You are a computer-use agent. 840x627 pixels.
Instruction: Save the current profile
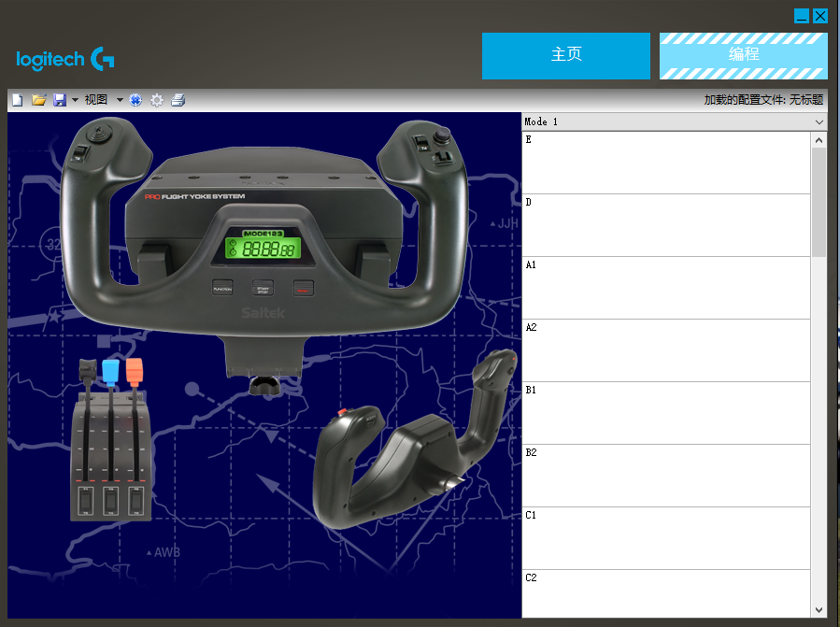coord(58,99)
